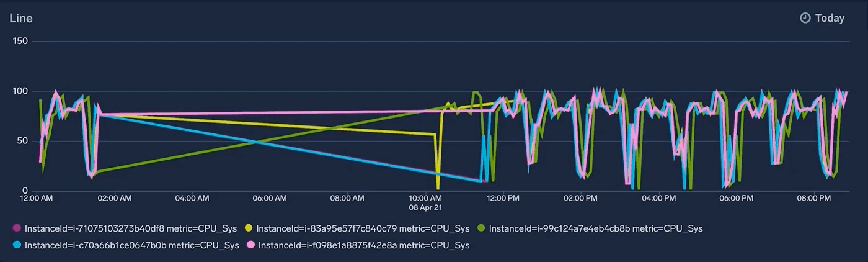Click the 04:00 PM time axis label

[658, 198]
